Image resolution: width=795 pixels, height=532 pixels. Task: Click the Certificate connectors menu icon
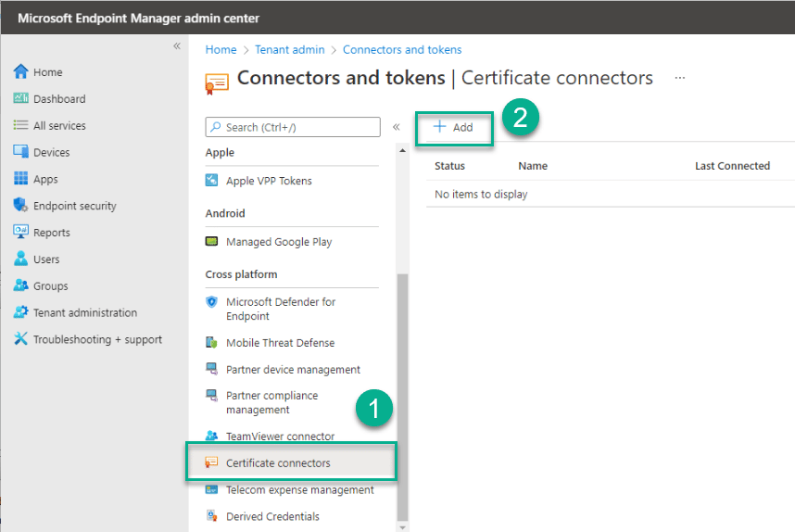tap(211, 462)
